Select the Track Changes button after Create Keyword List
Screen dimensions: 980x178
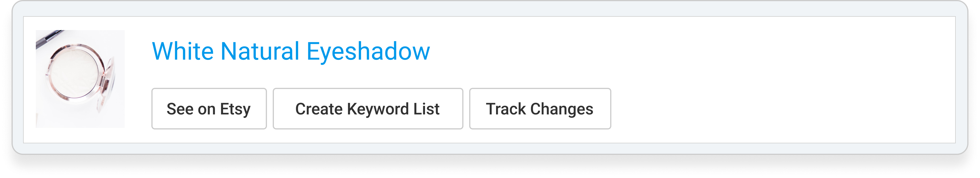(x=540, y=109)
